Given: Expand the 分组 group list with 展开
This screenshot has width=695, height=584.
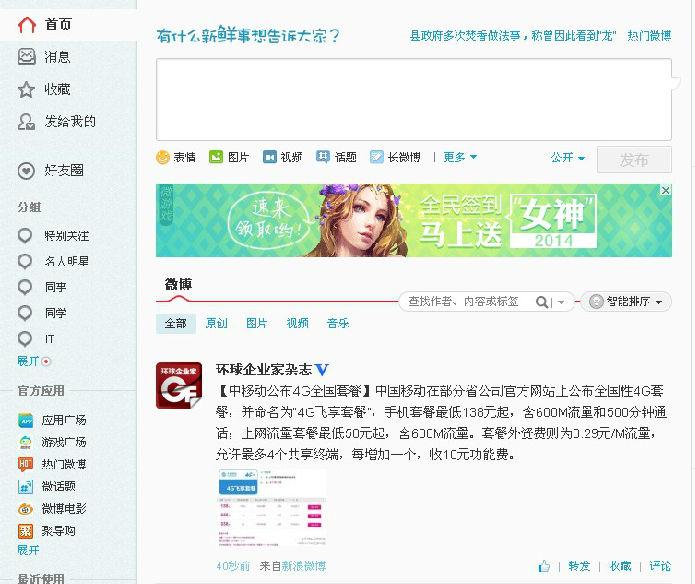Looking at the screenshot, I should point(28,361).
